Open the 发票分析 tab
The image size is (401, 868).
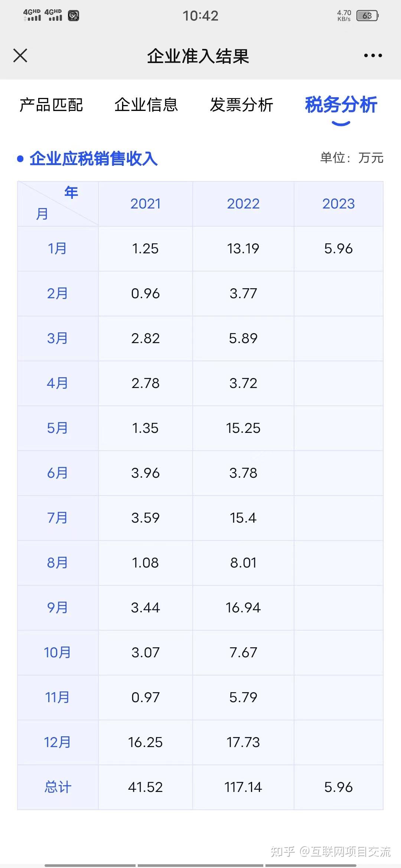(x=241, y=105)
